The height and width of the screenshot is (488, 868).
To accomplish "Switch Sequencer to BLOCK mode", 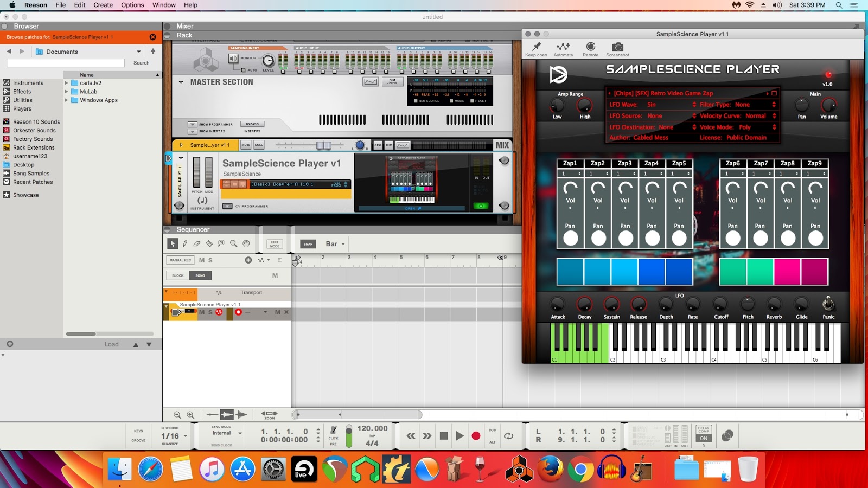I will [x=178, y=275].
